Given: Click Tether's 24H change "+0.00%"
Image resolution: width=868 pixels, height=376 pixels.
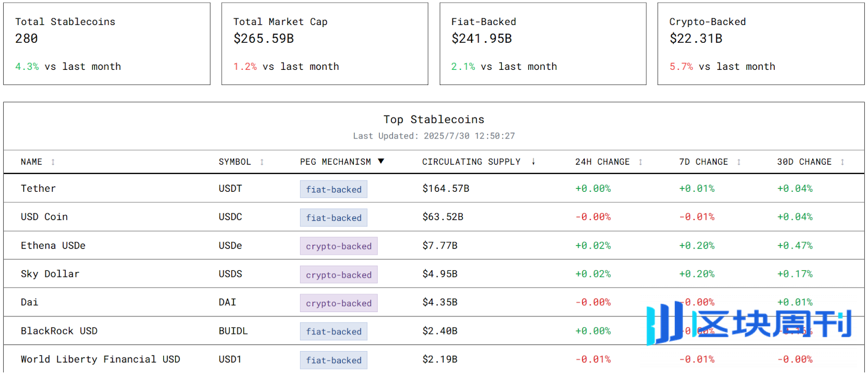Looking at the screenshot, I should tap(593, 189).
